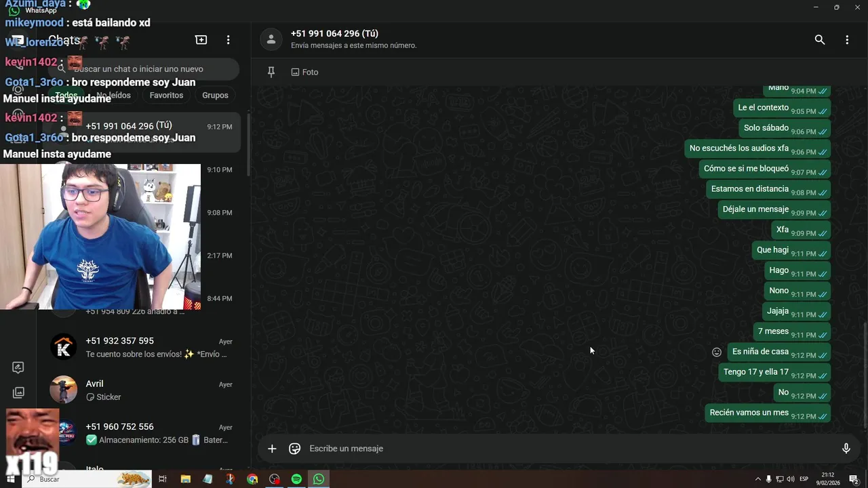The height and width of the screenshot is (488, 868).
Task: Open the Windows Start menu
Action: (x=12, y=479)
